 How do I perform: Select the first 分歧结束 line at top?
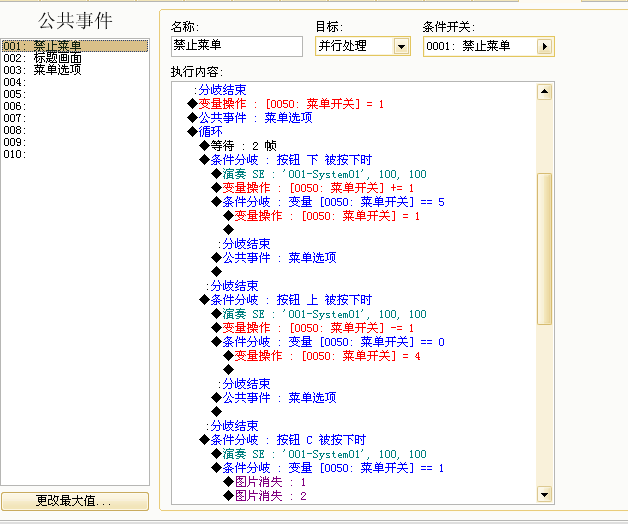click(x=220, y=90)
